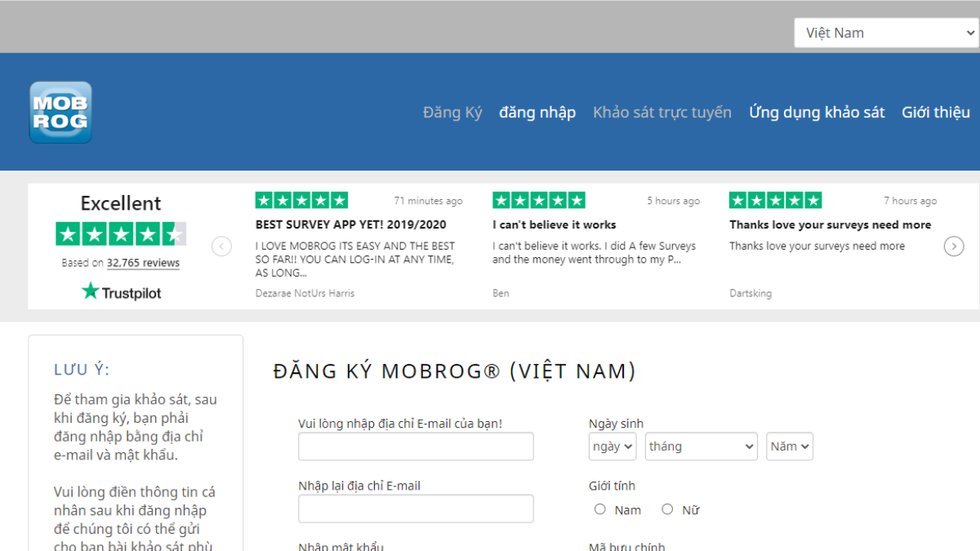980x551 pixels.
Task: Select the Nữ gender radio button
Action: click(x=667, y=509)
